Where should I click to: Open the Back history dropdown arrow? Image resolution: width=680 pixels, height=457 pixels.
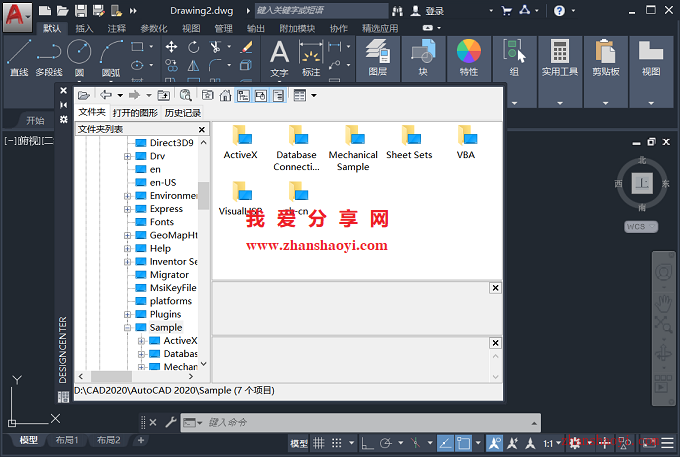coord(120,95)
